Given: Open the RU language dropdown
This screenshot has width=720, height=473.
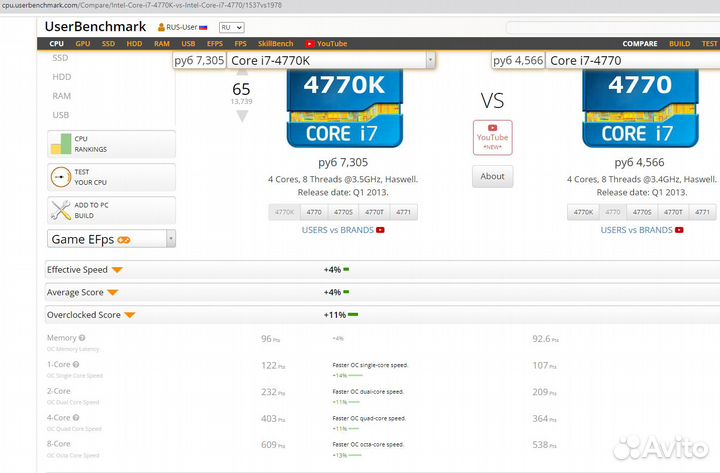Looking at the screenshot, I should (231, 28).
